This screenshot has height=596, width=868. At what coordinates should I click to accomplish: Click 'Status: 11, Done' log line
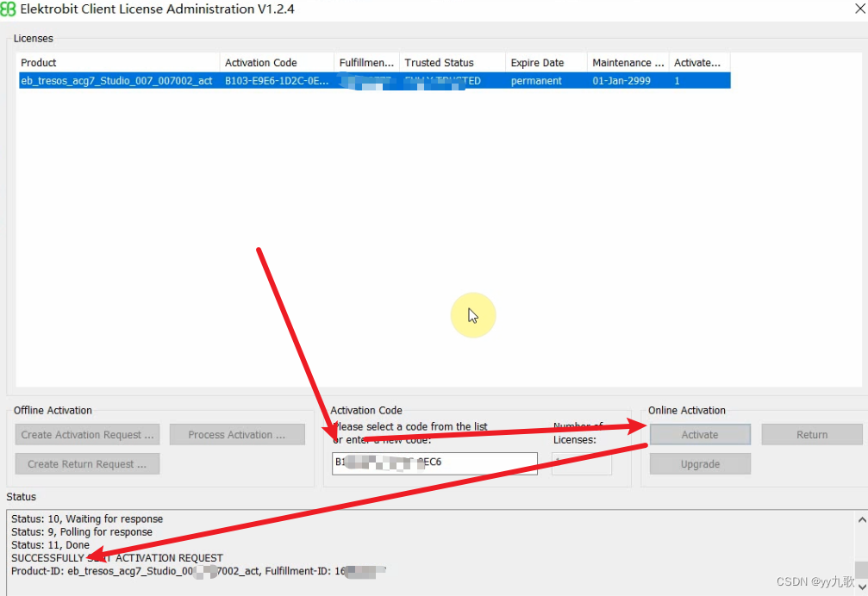(x=50, y=544)
